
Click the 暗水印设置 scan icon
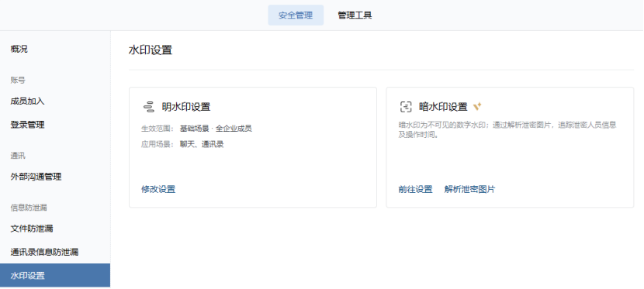[x=405, y=107]
